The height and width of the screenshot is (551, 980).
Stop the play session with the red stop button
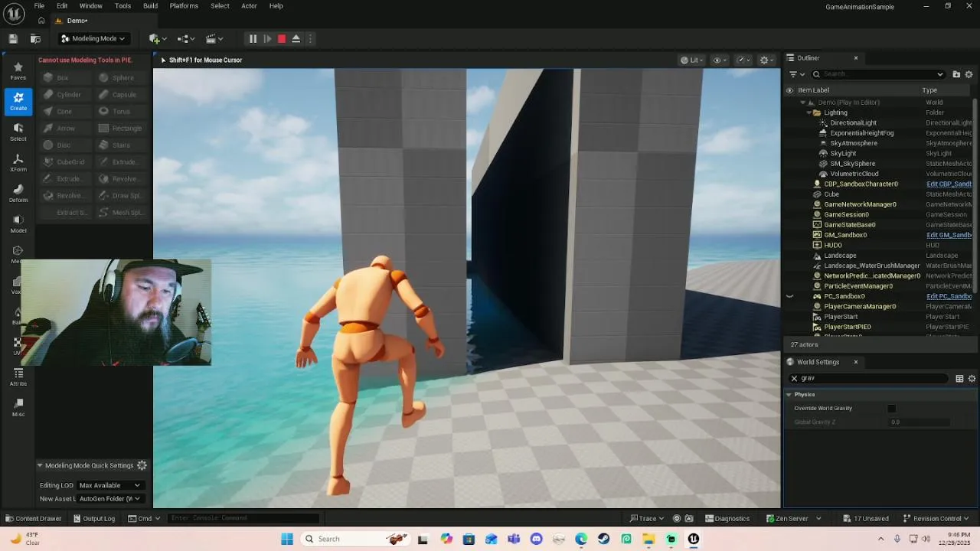(282, 39)
